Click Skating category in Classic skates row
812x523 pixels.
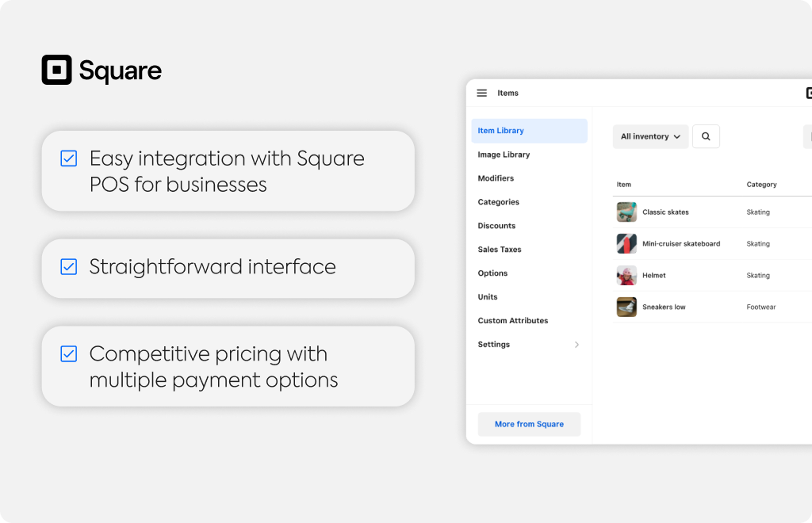point(757,212)
